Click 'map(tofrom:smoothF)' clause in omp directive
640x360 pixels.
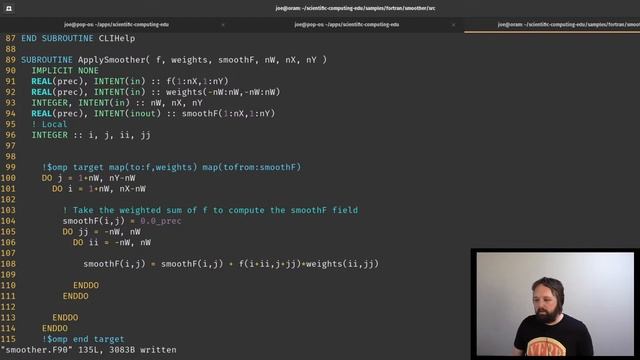tap(252, 167)
